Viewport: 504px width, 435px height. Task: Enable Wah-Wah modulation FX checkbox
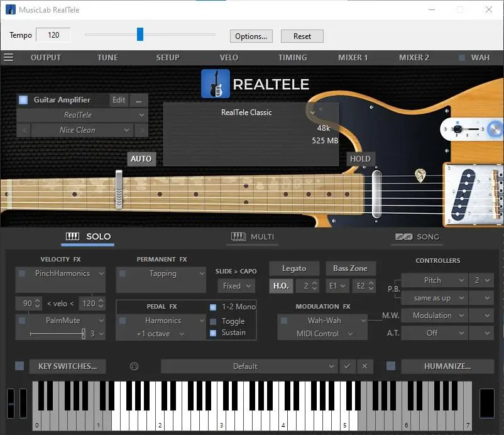284,321
